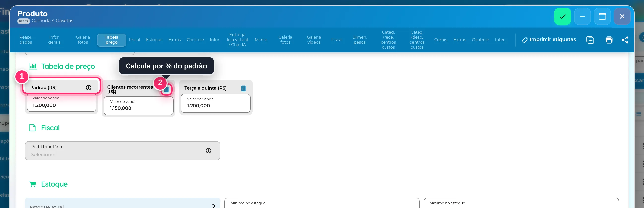This screenshot has height=208, width=644.
Task: Minimize the Produto dialog
Action: [x=582, y=16]
